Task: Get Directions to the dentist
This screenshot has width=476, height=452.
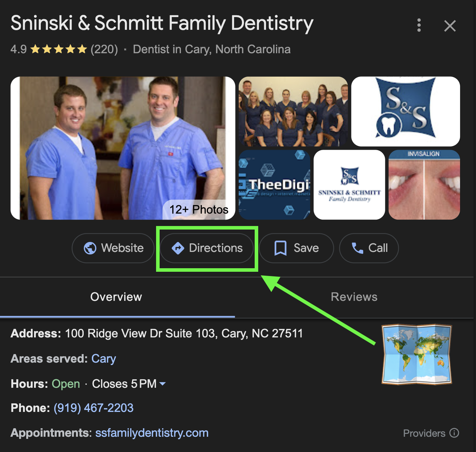Action: [x=207, y=248]
